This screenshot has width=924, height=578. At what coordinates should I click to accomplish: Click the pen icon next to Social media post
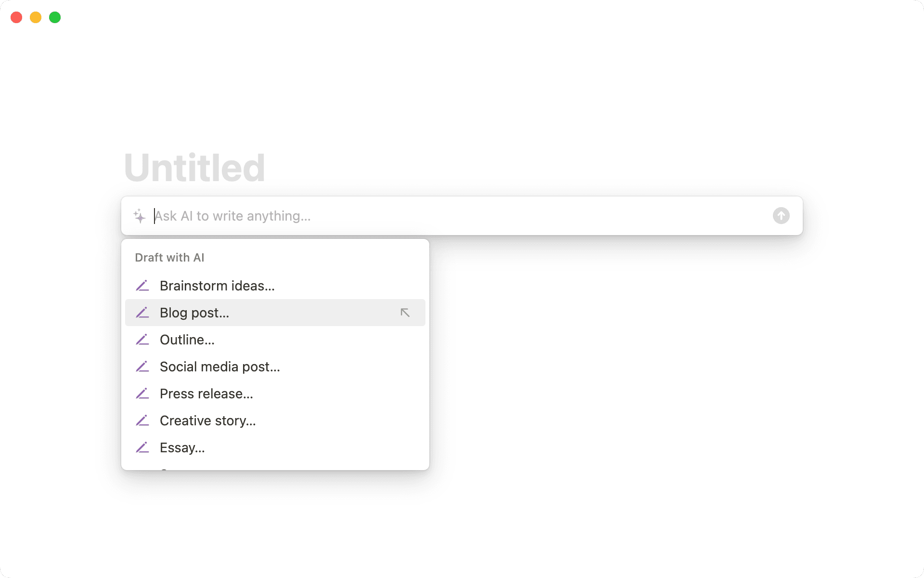tap(143, 367)
